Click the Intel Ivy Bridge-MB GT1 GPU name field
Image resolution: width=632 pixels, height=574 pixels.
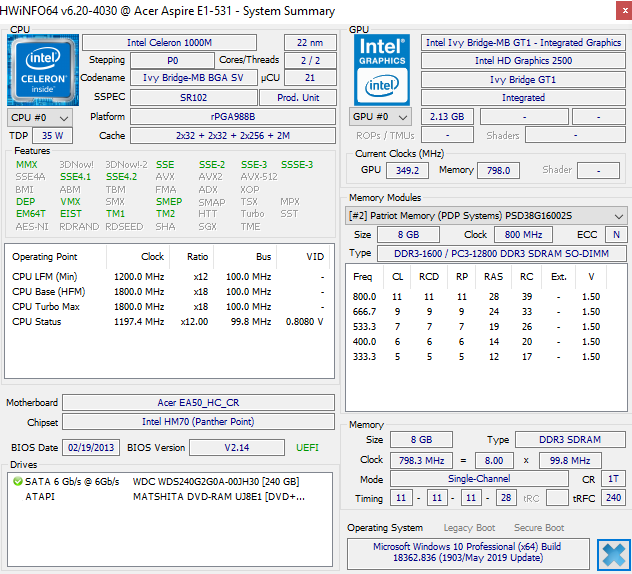coord(523,43)
